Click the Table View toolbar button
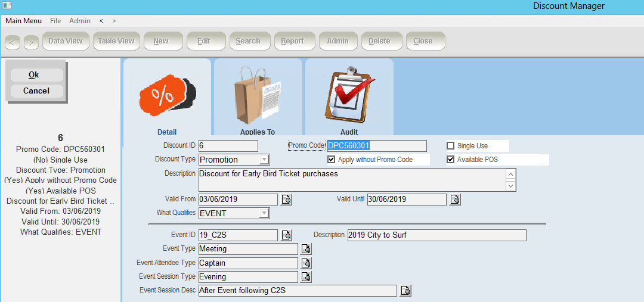Image resolution: width=644 pixels, height=302 pixels. tap(116, 41)
